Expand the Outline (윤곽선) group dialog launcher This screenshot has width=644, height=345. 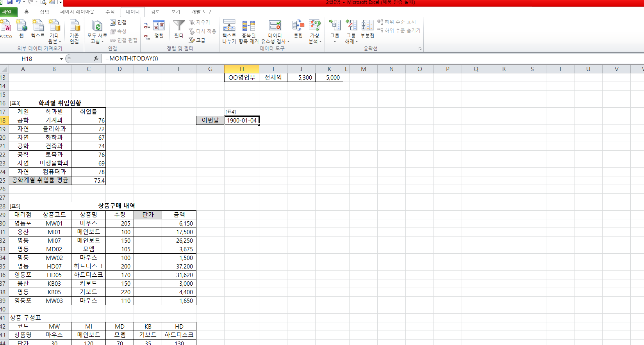[420, 49]
